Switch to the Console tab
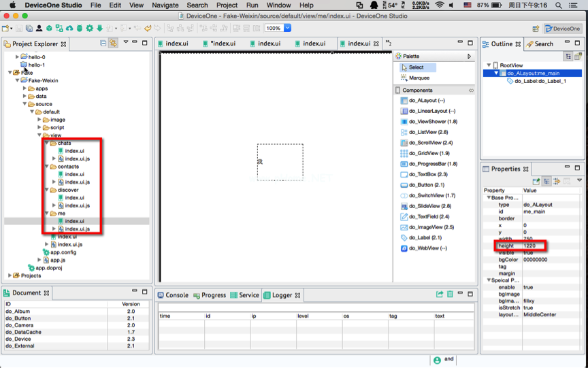The image size is (588, 368). click(x=172, y=295)
